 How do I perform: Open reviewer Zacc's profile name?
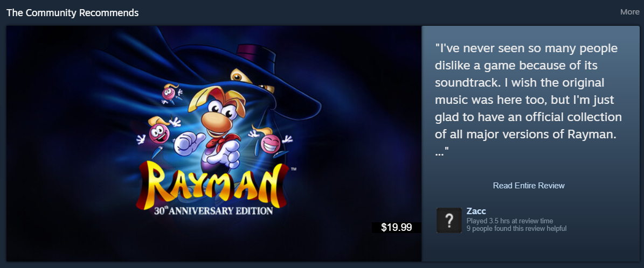point(476,211)
